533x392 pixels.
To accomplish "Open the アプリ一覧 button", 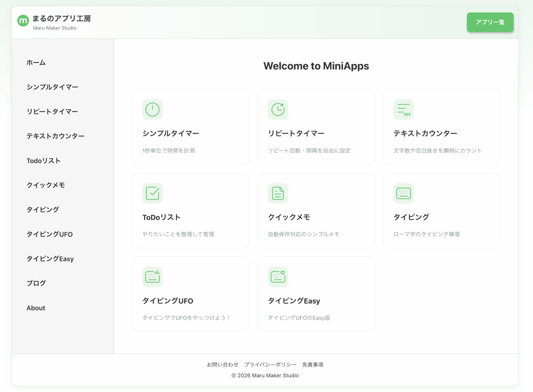I will click(x=490, y=22).
